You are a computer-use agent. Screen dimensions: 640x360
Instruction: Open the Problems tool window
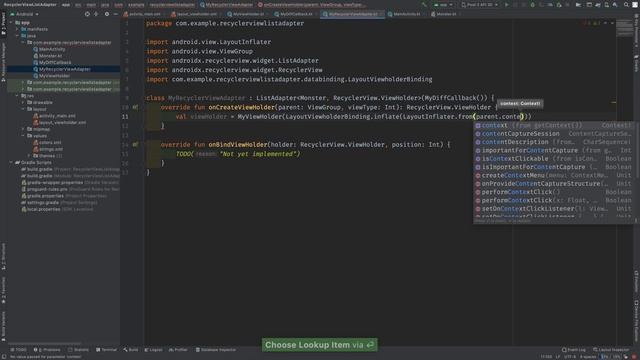point(47,350)
